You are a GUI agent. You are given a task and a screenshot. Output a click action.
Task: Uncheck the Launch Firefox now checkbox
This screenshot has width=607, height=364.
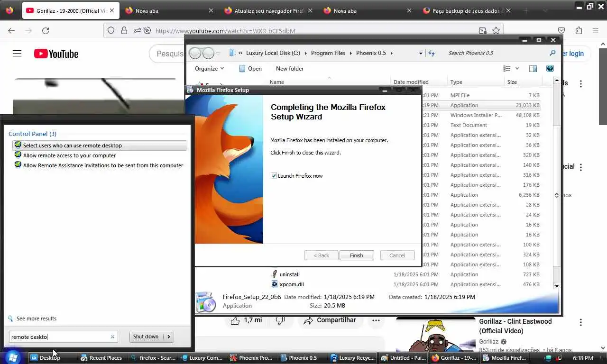(274, 176)
